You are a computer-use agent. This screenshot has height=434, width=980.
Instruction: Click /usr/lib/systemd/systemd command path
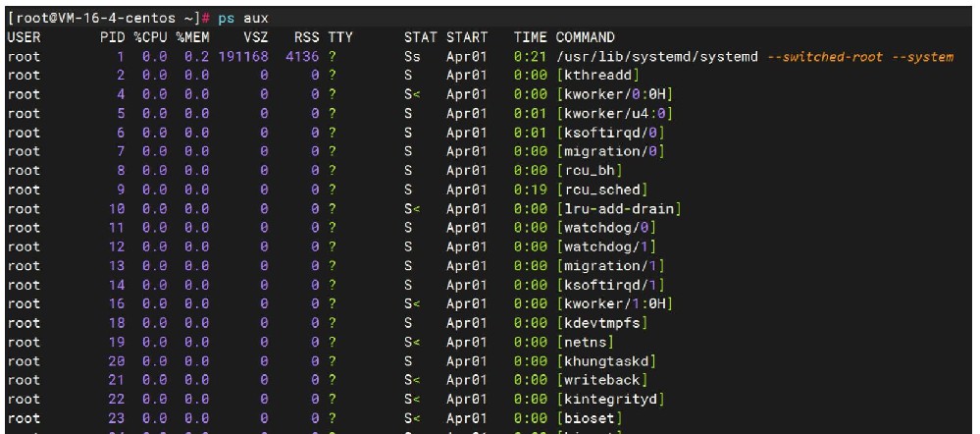point(657,57)
